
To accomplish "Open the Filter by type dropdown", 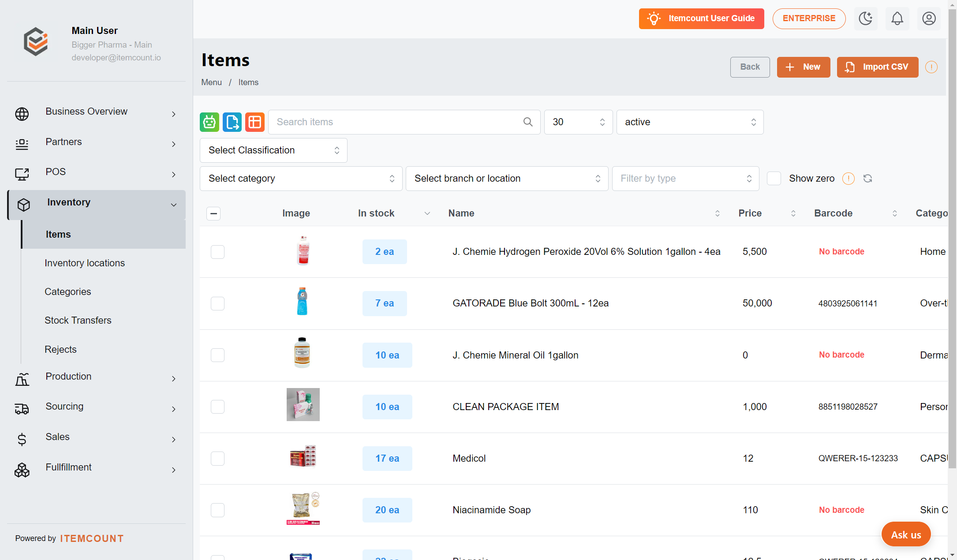I will pos(686,179).
